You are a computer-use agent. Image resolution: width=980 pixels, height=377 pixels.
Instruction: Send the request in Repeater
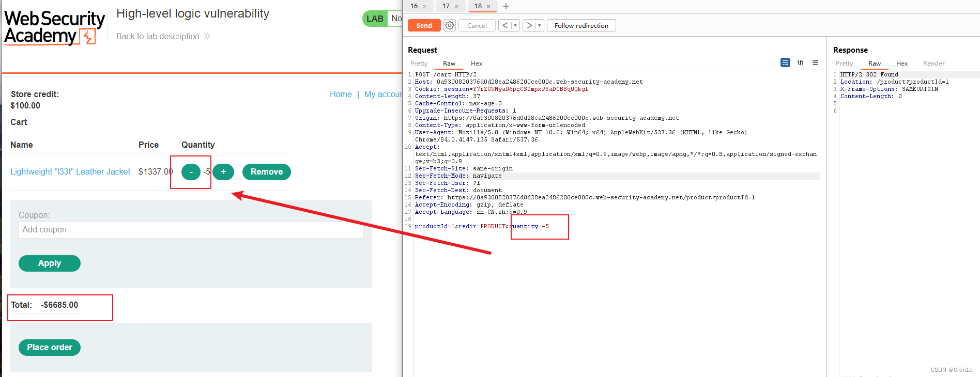point(424,25)
